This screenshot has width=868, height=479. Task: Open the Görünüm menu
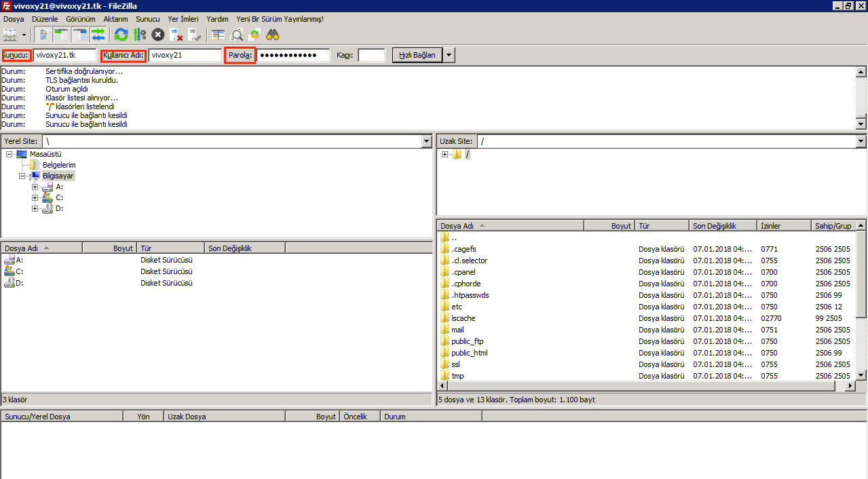coord(80,19)
